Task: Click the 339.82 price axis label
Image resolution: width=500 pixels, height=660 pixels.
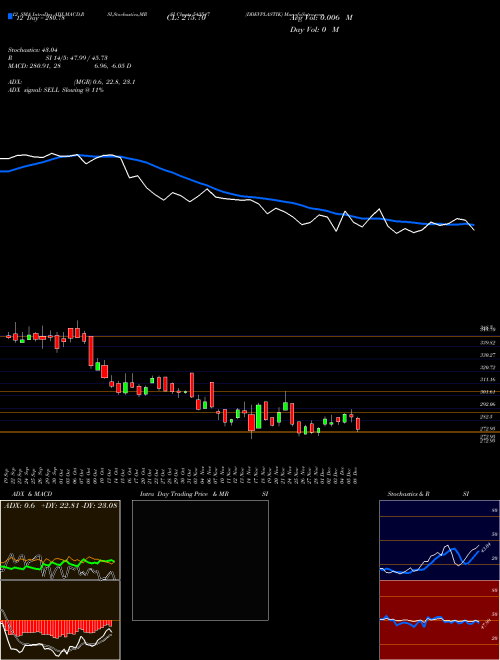Action: coord(488,343)
